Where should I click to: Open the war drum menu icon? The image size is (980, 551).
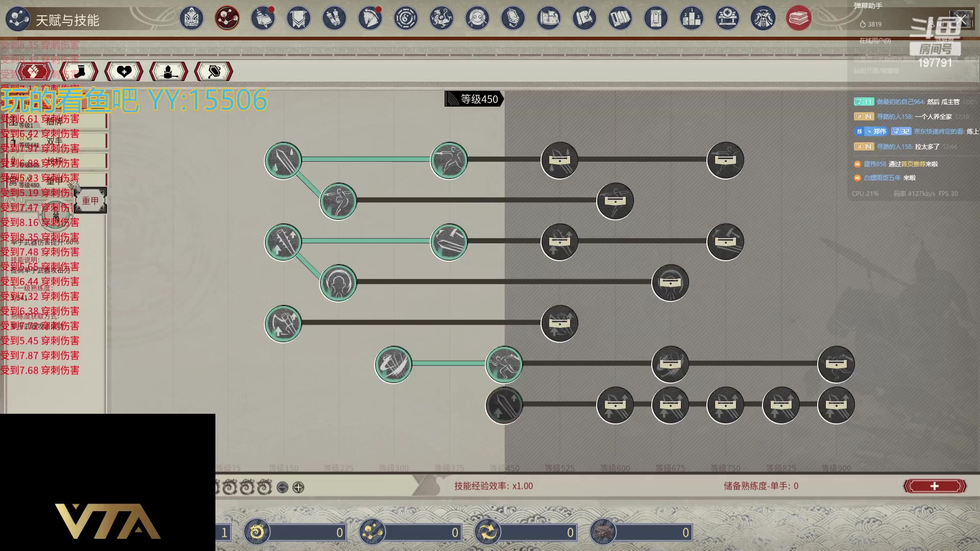(x=477, y=19)
